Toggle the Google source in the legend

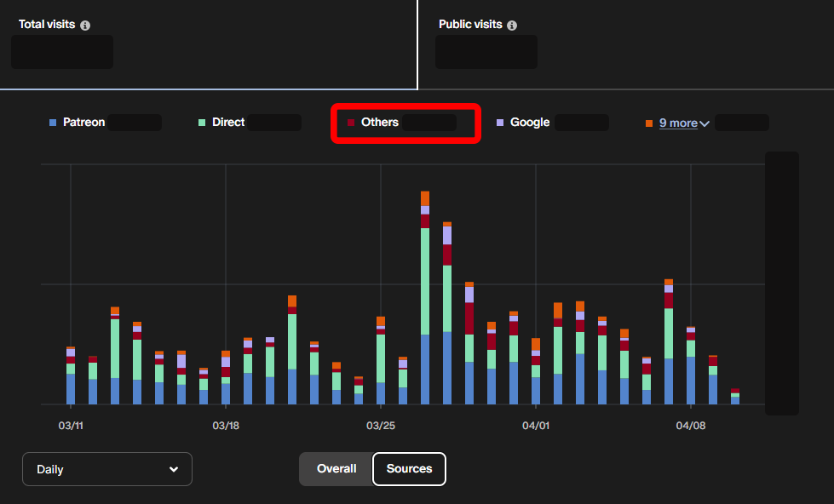pos(530,123)
